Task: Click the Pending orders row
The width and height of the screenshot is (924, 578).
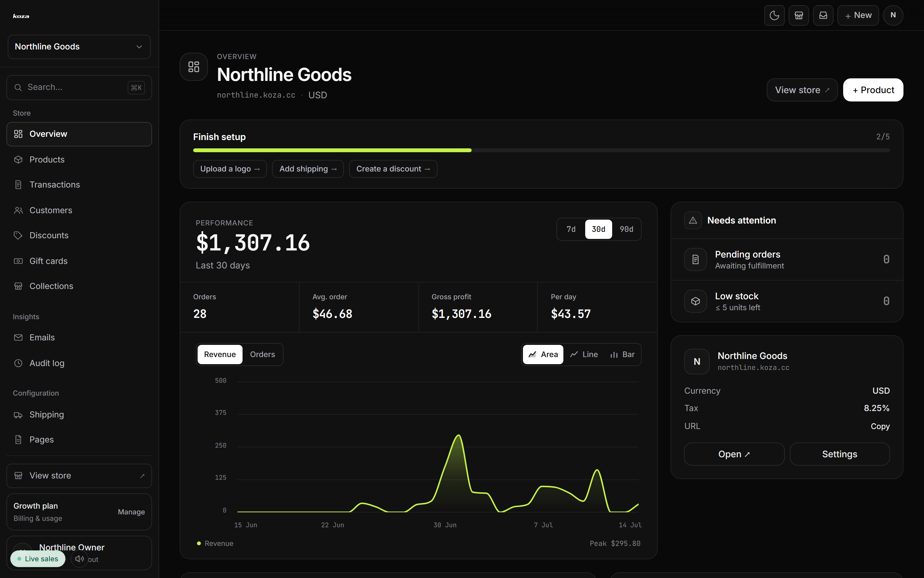Action: (x=787, y=259)
